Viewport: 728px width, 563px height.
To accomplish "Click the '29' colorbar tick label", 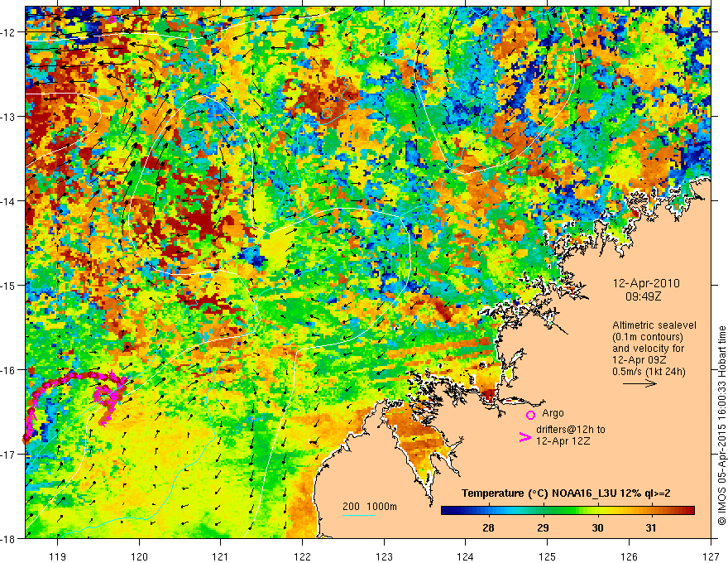I will pyautogui.click(x=543, y=528).
